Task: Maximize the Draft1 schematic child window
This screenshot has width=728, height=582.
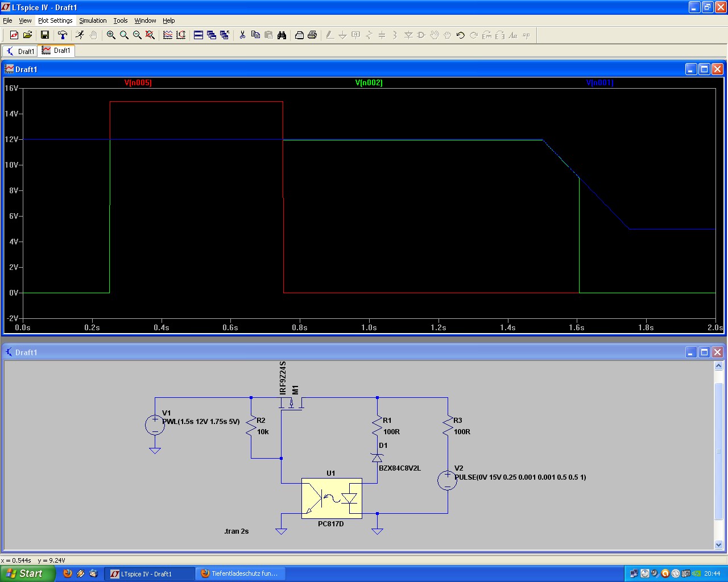Action: click(x=704, y=352)
